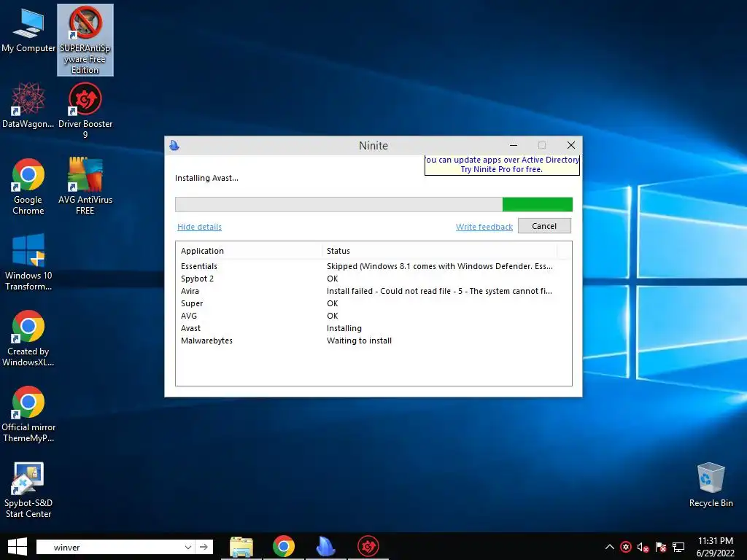Open the Recycle Bin

[x=711, y=485]
